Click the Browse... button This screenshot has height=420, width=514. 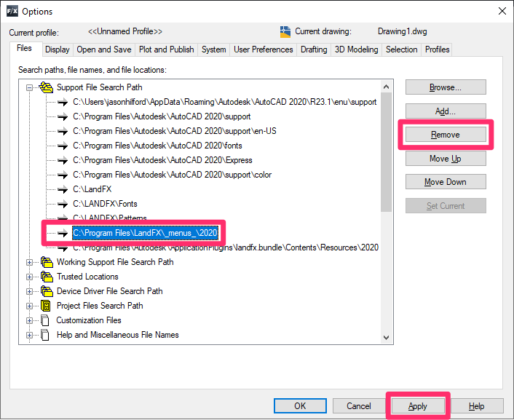point(446,87)
